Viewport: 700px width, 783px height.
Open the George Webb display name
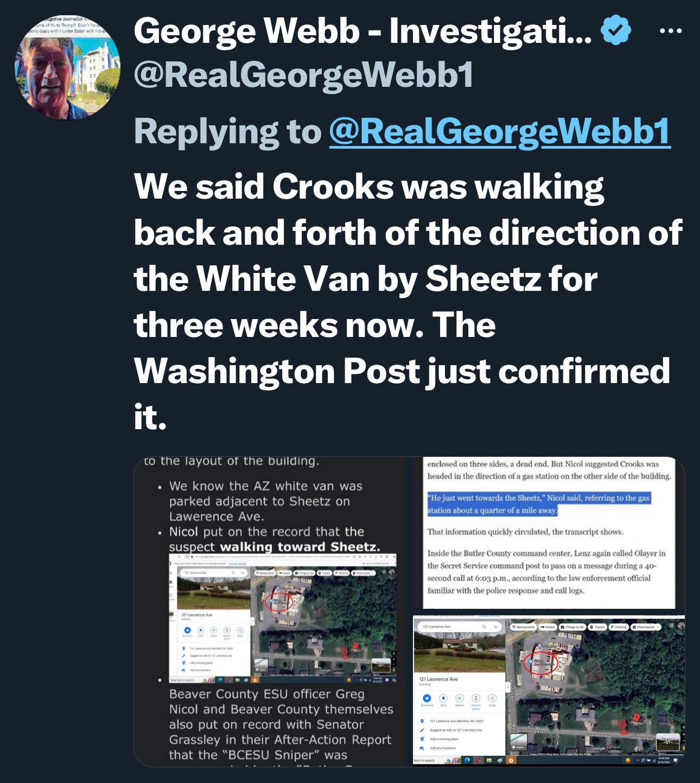click(x=362, y=30)
